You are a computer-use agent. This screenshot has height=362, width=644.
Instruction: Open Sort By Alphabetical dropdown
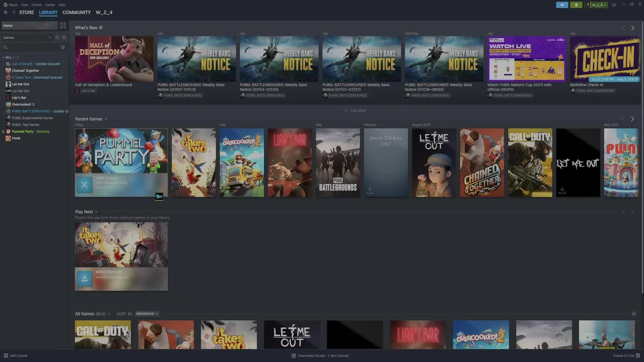tap(146, 314)
